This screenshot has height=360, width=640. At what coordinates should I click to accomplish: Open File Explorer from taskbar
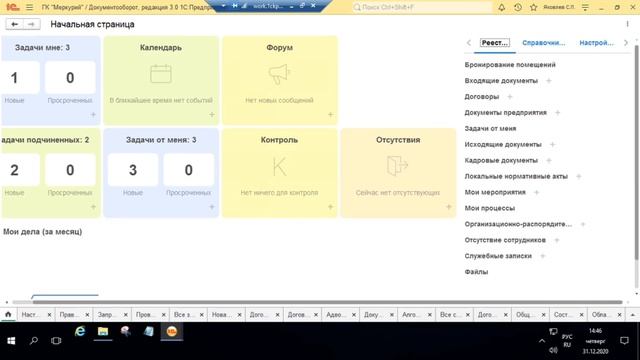(103, 331)
